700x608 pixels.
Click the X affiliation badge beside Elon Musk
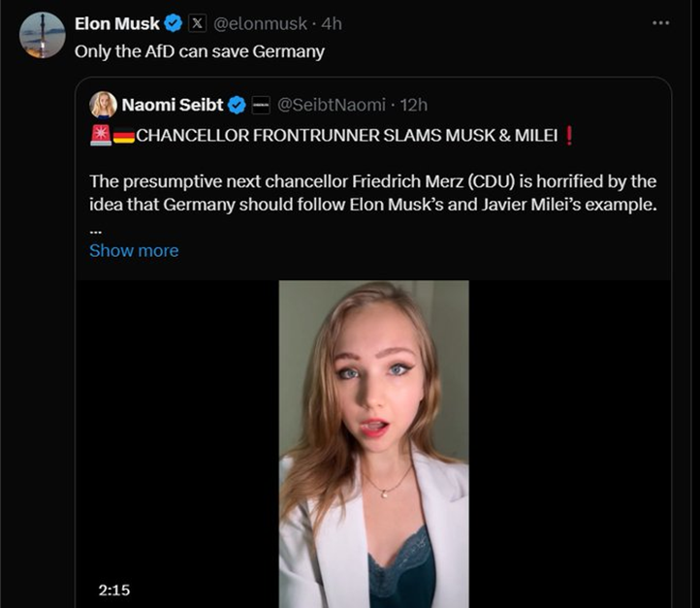click(x=196, y=23)
